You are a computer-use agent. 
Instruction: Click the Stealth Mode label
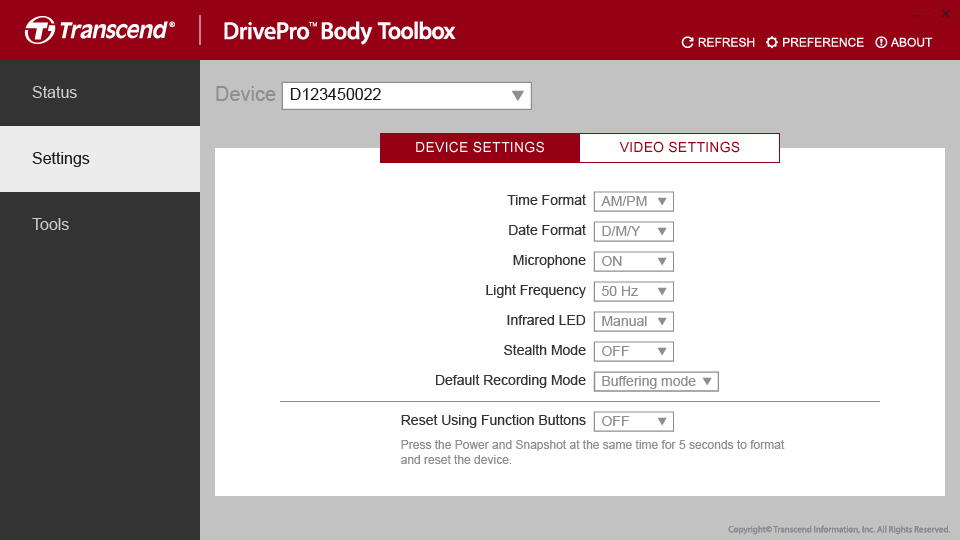544,350
